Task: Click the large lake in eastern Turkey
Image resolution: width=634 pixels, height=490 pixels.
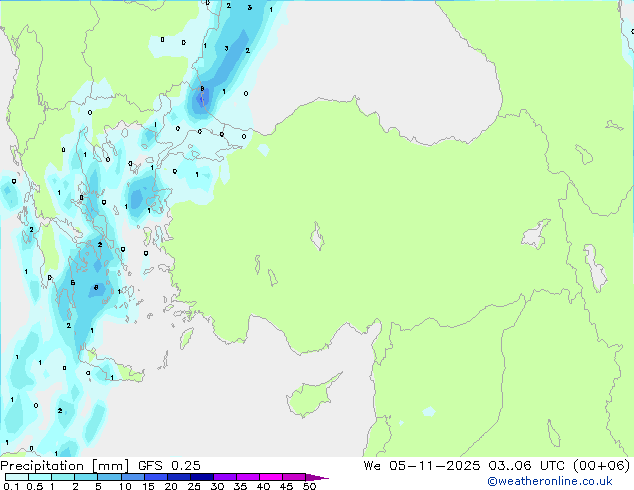Action: [x=536, y=234]
